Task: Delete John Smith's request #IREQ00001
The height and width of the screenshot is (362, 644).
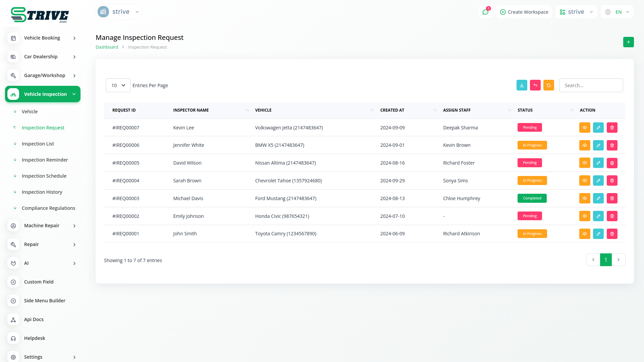Action: click(x=612, y=234)
